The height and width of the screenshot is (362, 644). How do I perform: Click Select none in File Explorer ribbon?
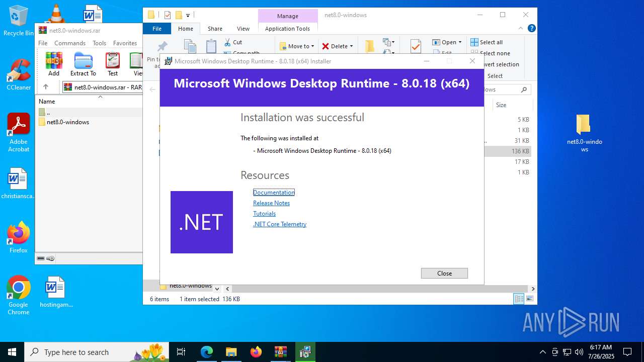pos(490,53)
